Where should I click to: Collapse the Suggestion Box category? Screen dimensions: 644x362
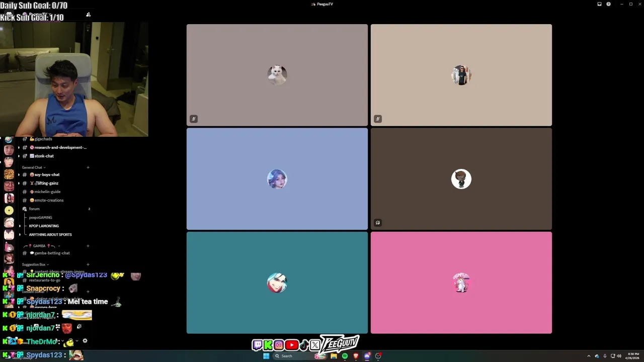pyautogui.click(x=36, y=264)
